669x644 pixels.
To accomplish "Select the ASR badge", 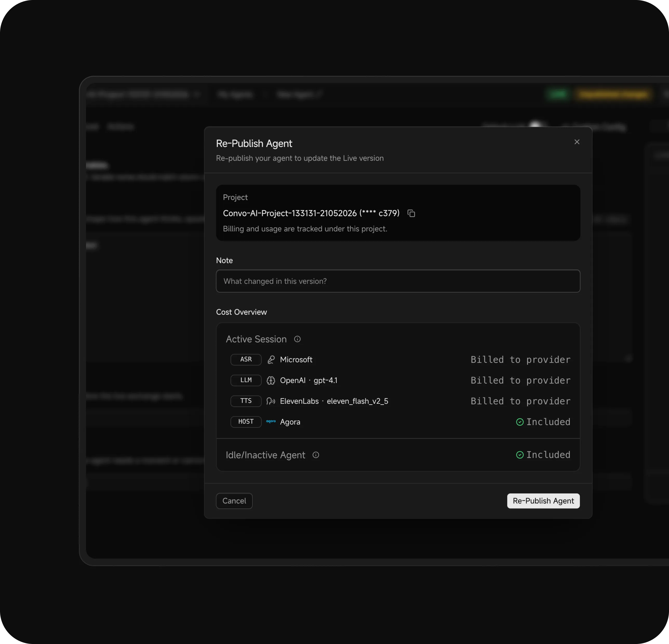I will tap(246, 359).
